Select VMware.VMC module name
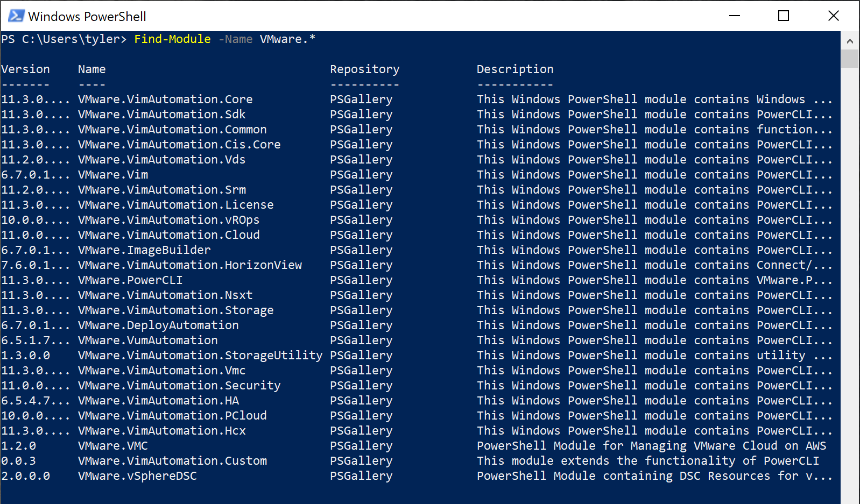The width and height of the screenshot is (860, 504). [x=113, y=446]
